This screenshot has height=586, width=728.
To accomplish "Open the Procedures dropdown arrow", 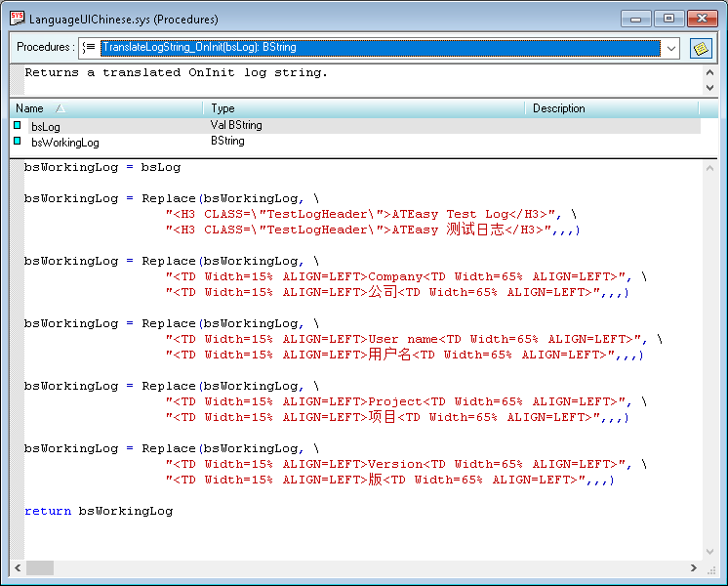I will [670, 48].
